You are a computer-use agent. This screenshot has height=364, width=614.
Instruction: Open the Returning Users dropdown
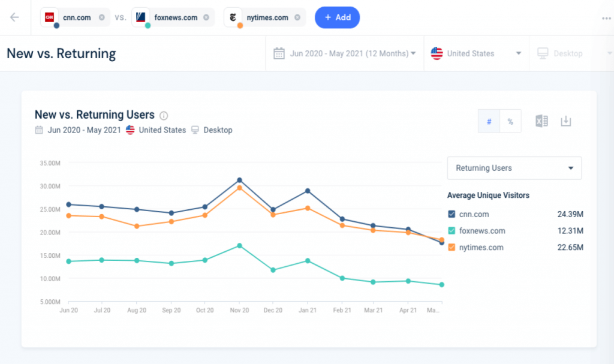514,168
